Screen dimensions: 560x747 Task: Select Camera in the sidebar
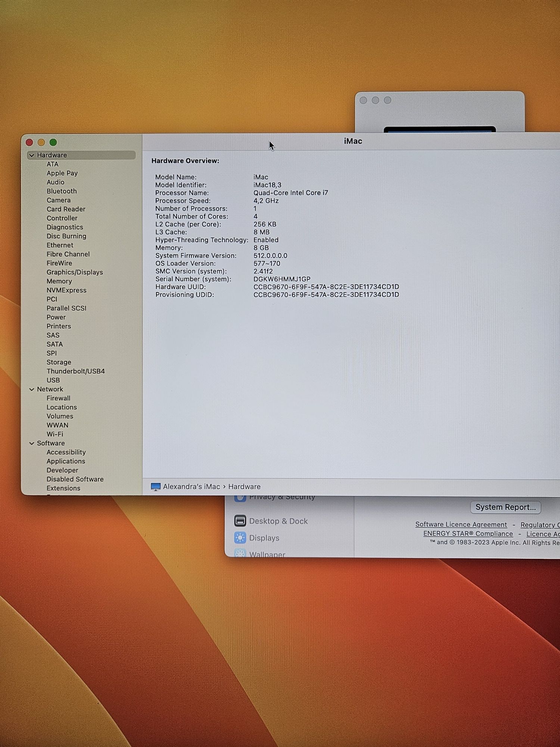[59, 200]
